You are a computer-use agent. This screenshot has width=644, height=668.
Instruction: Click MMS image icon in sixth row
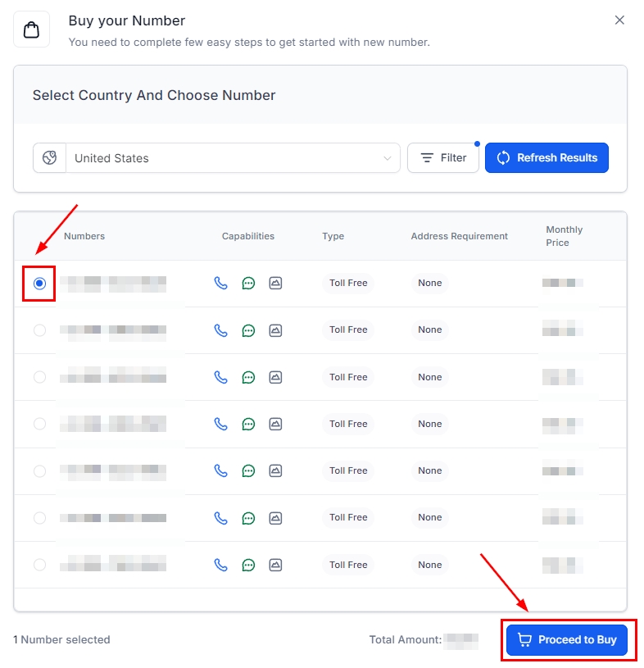coord(275,518)
